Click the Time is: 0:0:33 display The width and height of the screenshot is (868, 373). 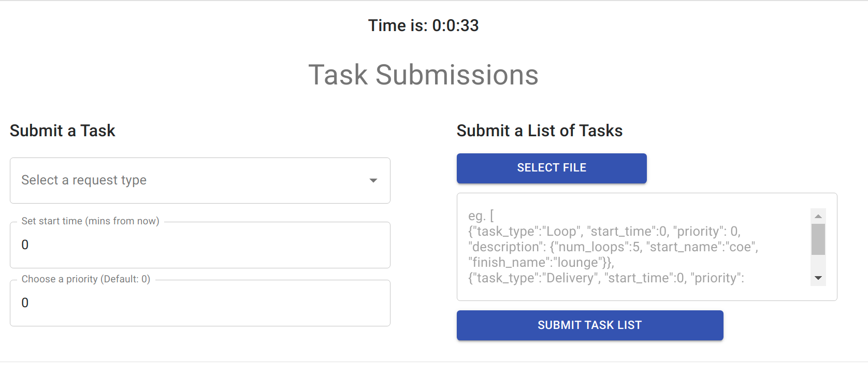(x=423, y=25)
